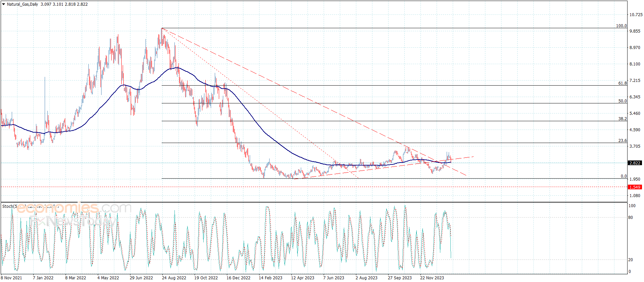Click the 24 Aug 2022 date on time axis

[174, 278]
